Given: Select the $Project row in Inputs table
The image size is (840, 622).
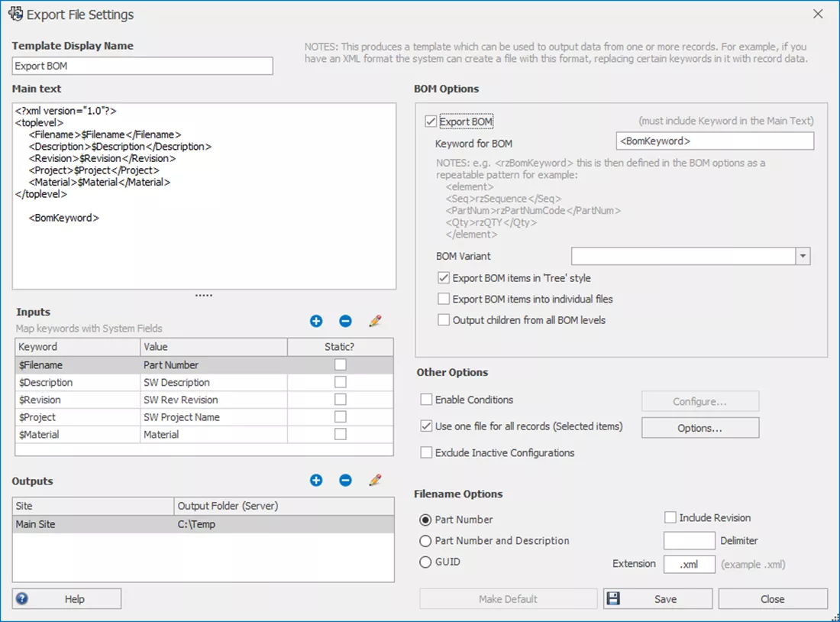Looking at the screenshot, I should [76, 417].
